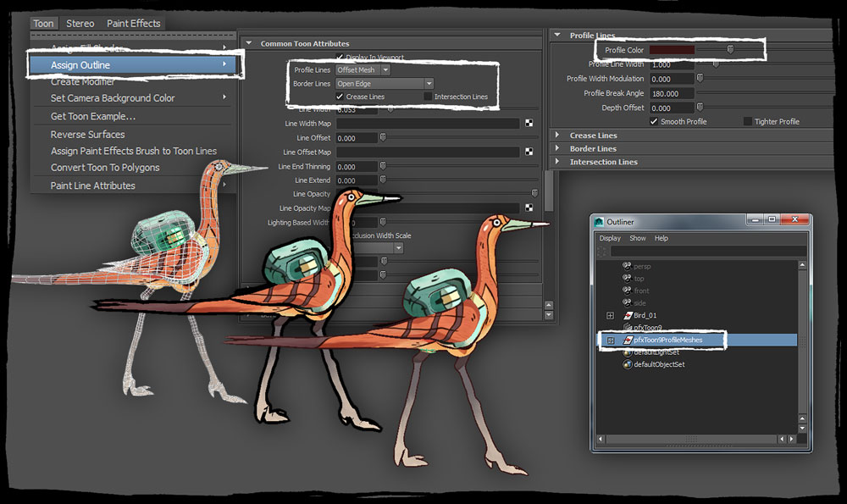Click the toon attributes panel scroll down arrow
This screenshot has width=847, height=504.
click(x=549, y=315)
